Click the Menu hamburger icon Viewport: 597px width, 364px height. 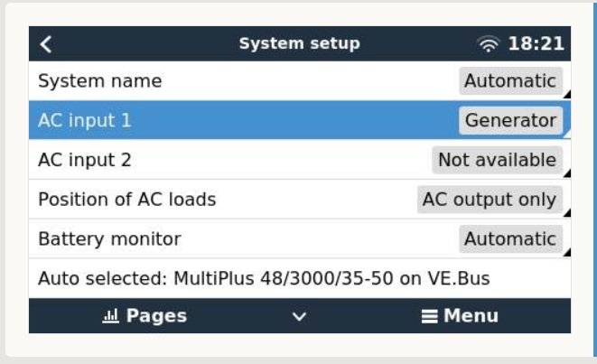[x=431, y=316]
